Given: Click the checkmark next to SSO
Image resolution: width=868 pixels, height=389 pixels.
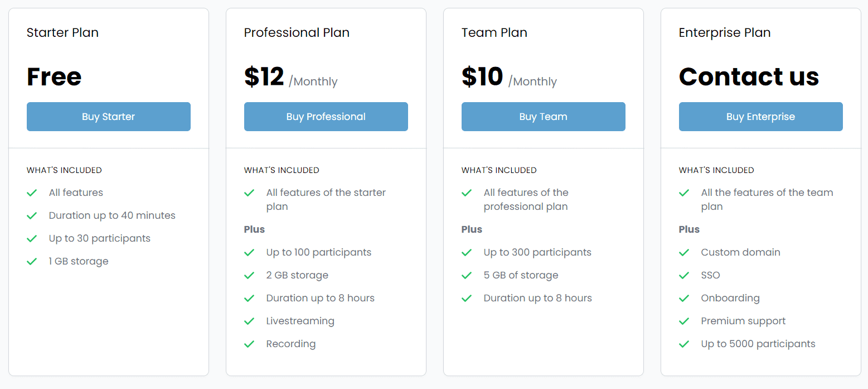Looking at the screenshot, I should tap(684, 275).
